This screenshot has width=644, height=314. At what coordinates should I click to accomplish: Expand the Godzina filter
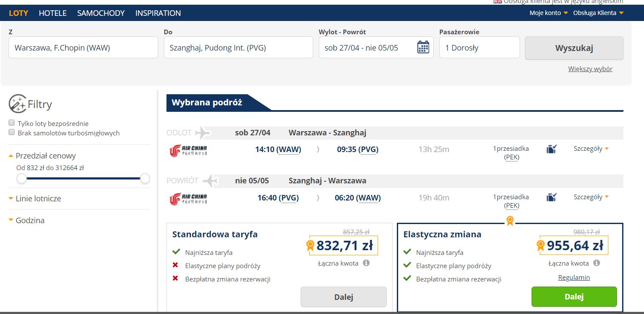click(x=27, y=221)
